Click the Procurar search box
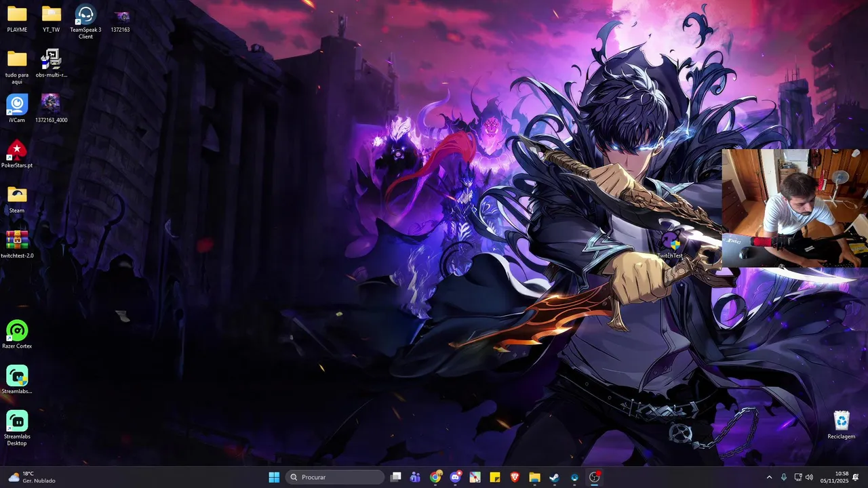This screenshot has width=868, height=488. (335, 477)
